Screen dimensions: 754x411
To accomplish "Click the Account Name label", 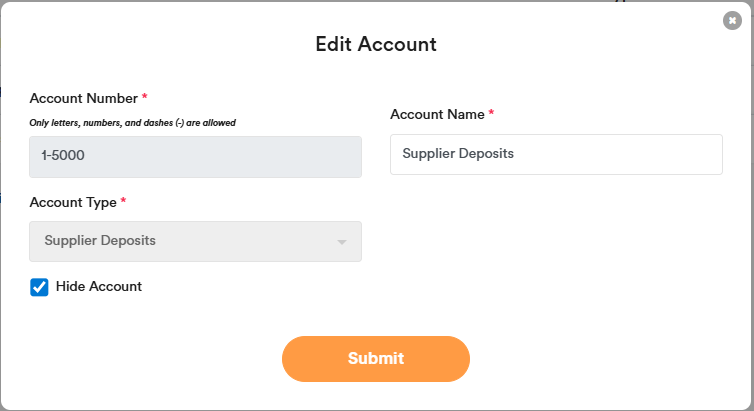I will (x=436, y=115).
